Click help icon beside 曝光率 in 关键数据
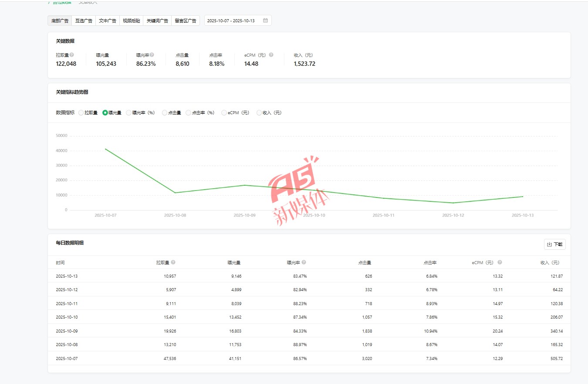Screen dimensions: 588x384 (x=152, y=55)
